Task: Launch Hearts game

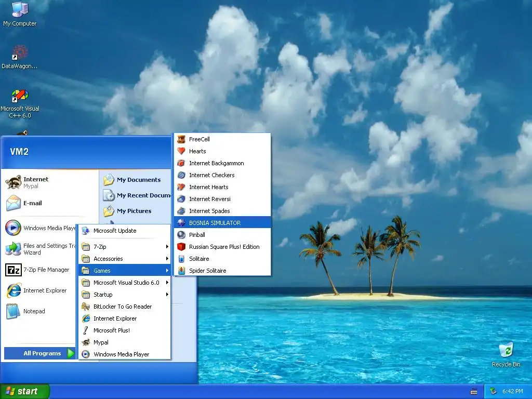Action: [x=222, y=151]
